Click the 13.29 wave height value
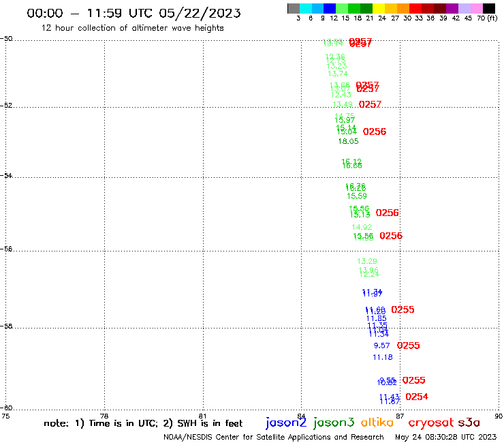This screenshot has width=504, height=443. click(x=367, y=261)
